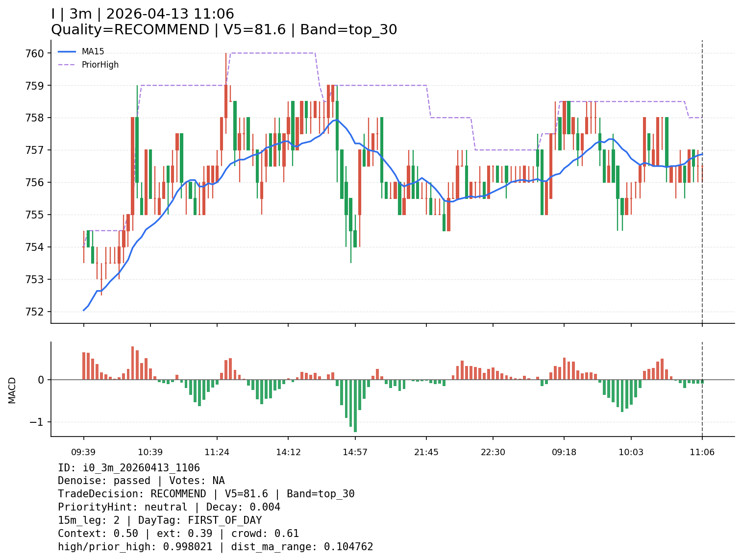
Task: Click the MACD vertical axis title
Action: tap(12, 390)
